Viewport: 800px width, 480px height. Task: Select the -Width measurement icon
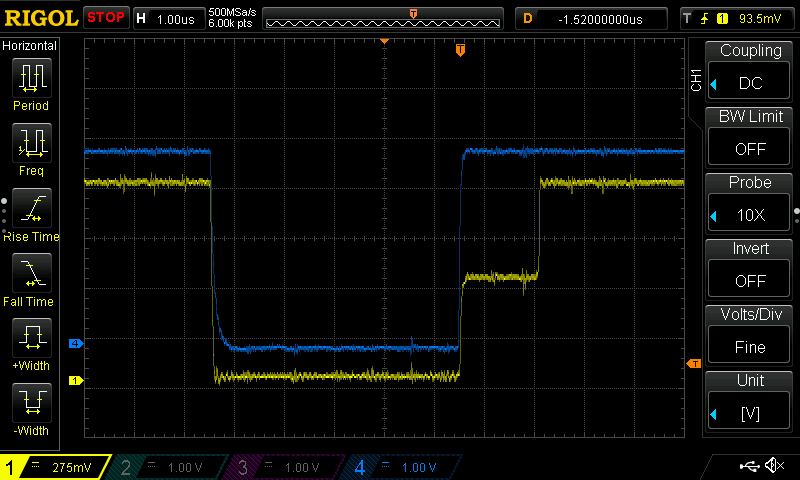pyautogui.click(x=31, y=402)
